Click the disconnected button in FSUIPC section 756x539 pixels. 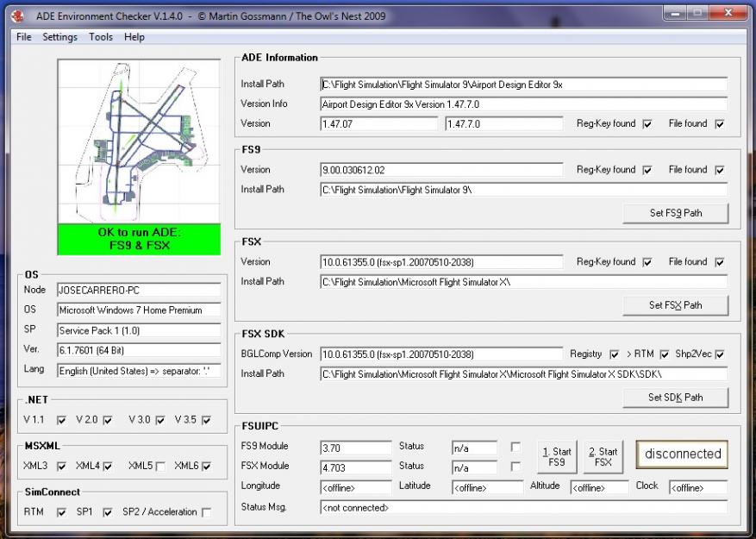[x=681, y=453]
